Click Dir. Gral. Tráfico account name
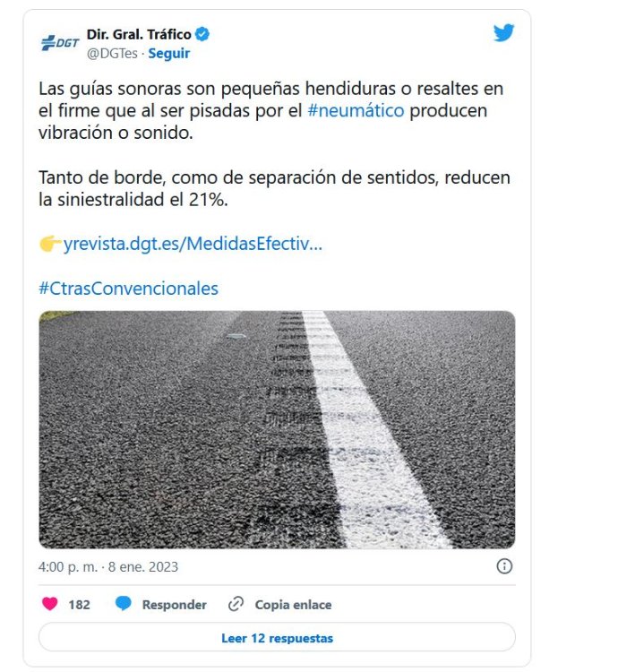The height and width of the screenshot is (672, 618). coord(139,34)
